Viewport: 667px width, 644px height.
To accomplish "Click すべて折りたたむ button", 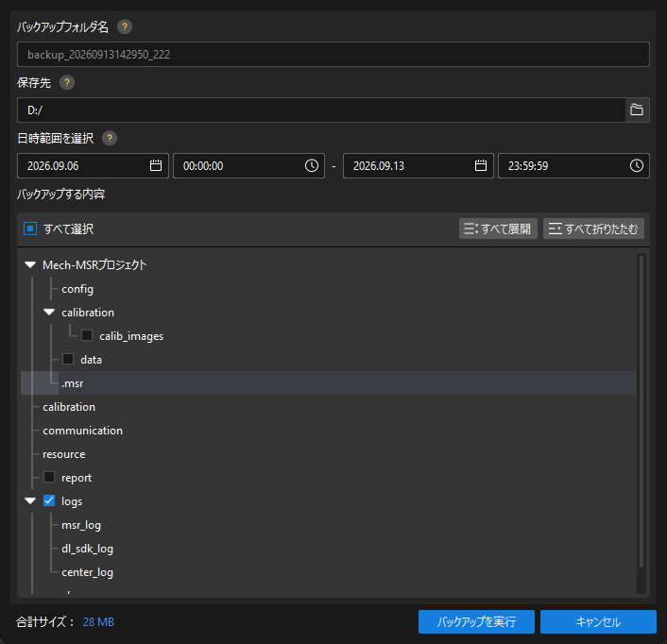I will coord(593,229).
